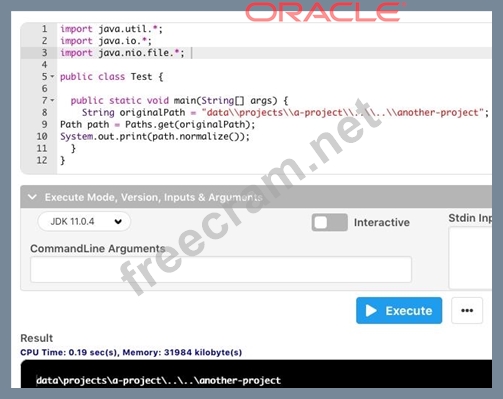This screenshot has height=399, width=503.
Task: Click the 'import java.io.*;' code line
Action: click(106, 41)
